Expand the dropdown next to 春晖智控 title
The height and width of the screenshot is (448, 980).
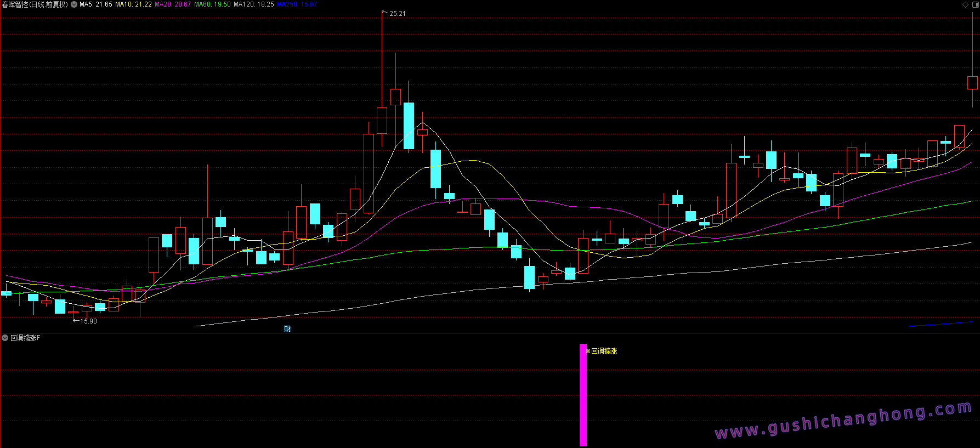point(74,4)
